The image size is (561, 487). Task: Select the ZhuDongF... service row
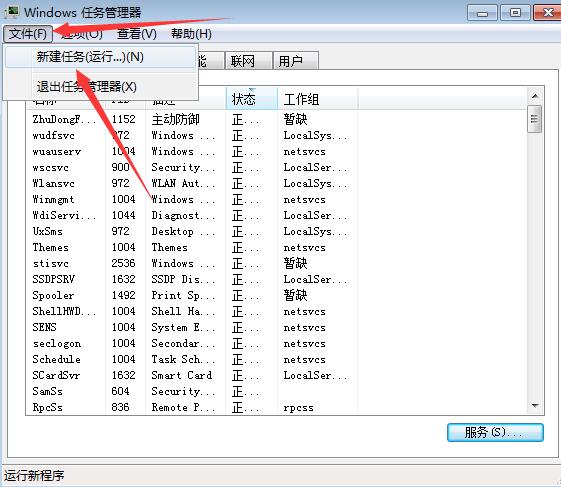tap(192, 119)
